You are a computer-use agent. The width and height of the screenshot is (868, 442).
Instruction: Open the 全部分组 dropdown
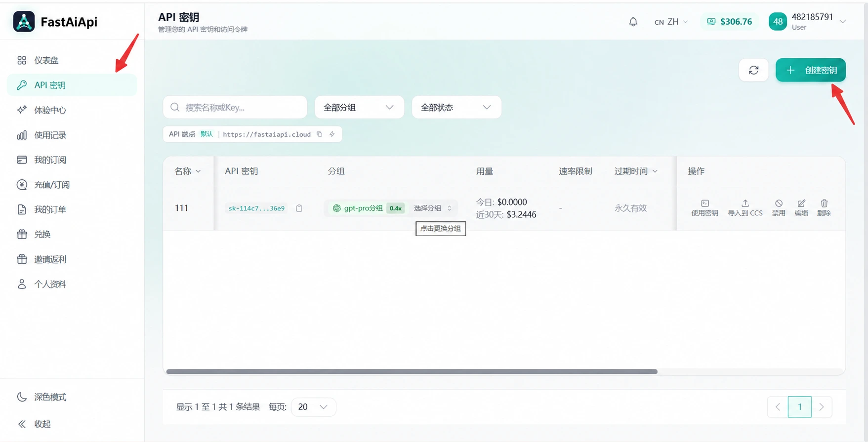(359, 107)
